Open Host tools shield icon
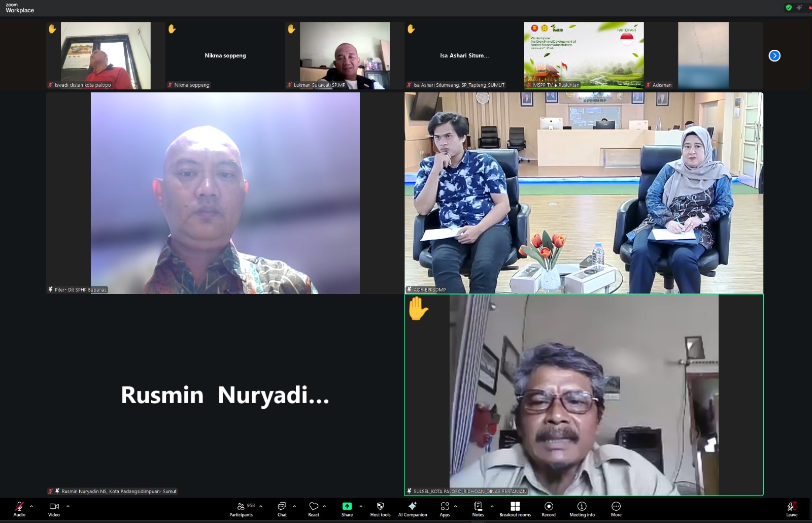The image size is (812, 523). tap(380, 509)
